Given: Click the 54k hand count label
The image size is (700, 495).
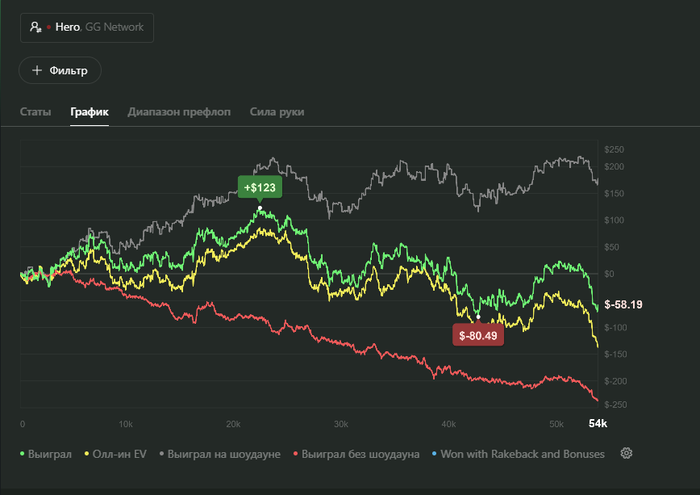Looking at the screenshot, I should (x=597, y=424).
